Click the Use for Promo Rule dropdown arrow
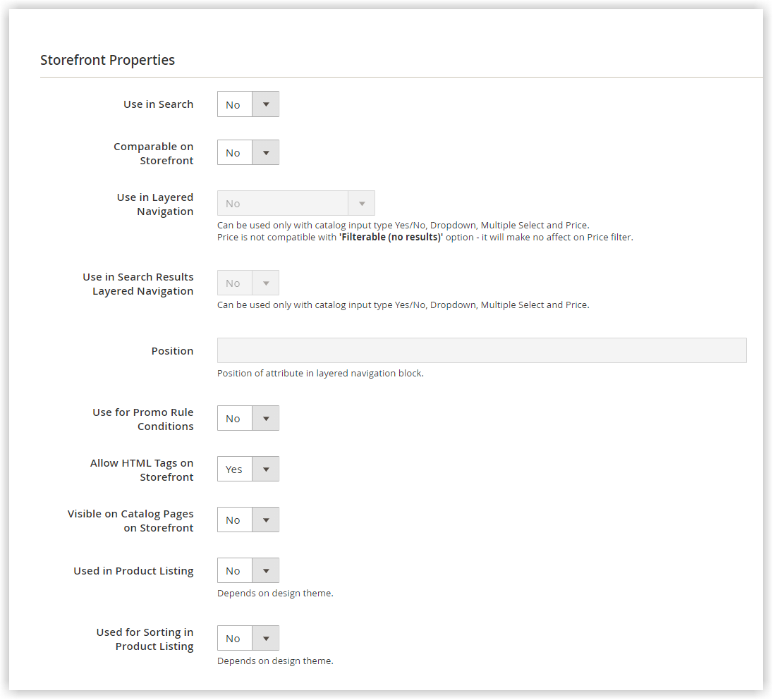 265,418
